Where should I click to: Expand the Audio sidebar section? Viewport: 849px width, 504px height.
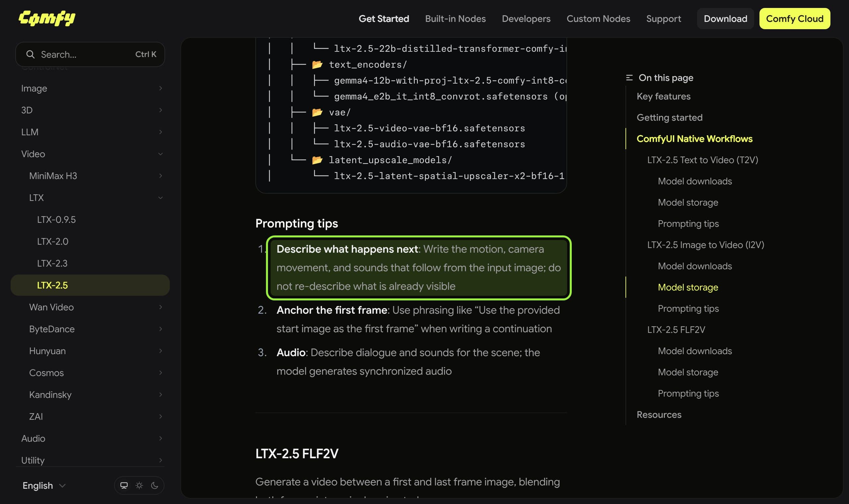coord(90,438)
